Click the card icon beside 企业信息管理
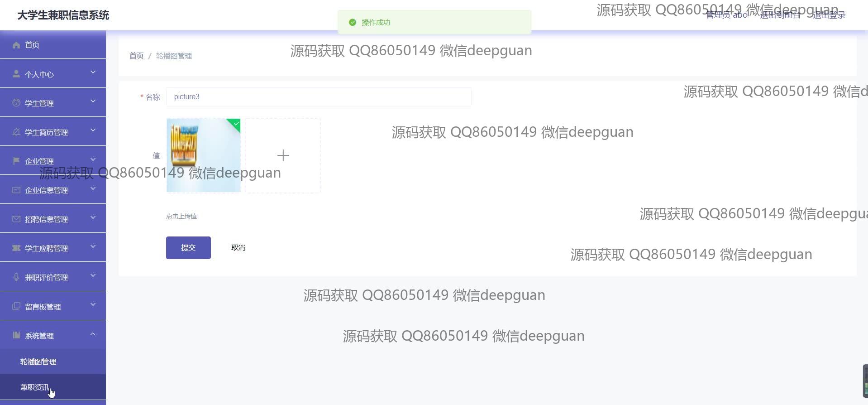Image resolution: width=868 pixels, height=405 pixels. 16,190
